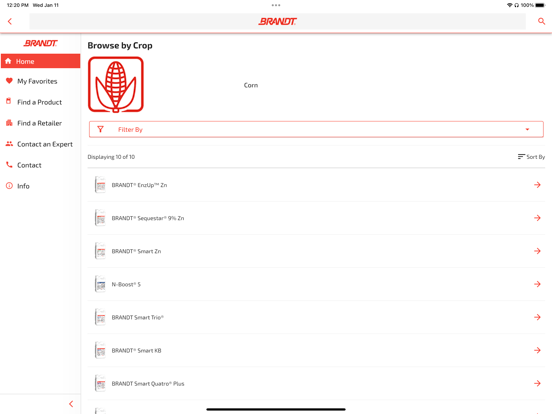Click the Corn crop label
Screen dimensions: 552x414
point(251,85)
